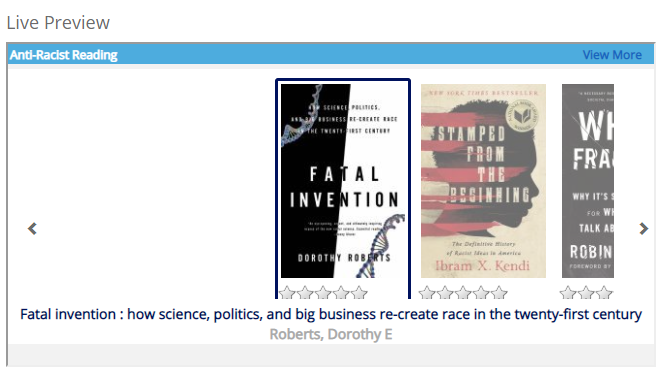
Task: Select the Stamped from the Beginning cover
Action: pyautogui.click(x=483, y=181)
